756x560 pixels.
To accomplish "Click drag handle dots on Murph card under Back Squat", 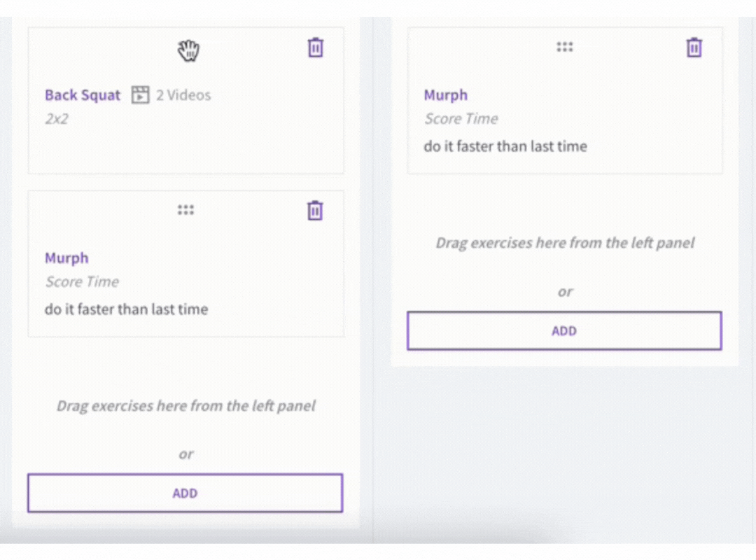I will click(185, 210).
